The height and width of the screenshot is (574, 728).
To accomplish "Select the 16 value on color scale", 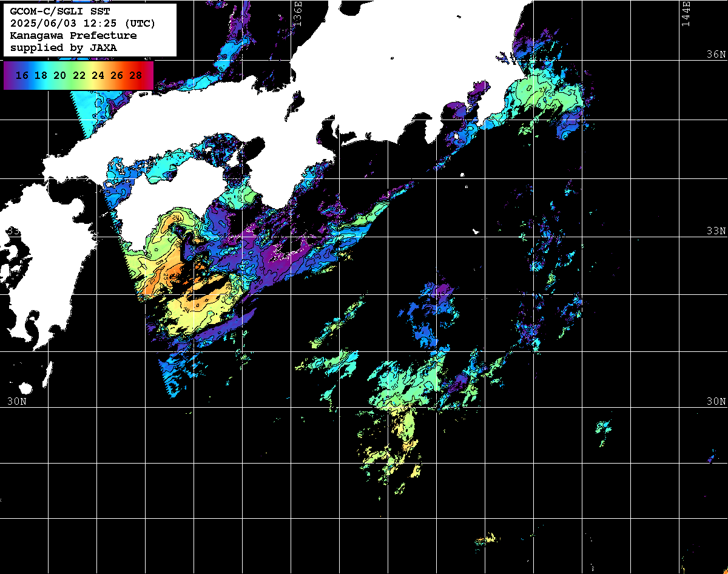I will (x=22, y=75).
